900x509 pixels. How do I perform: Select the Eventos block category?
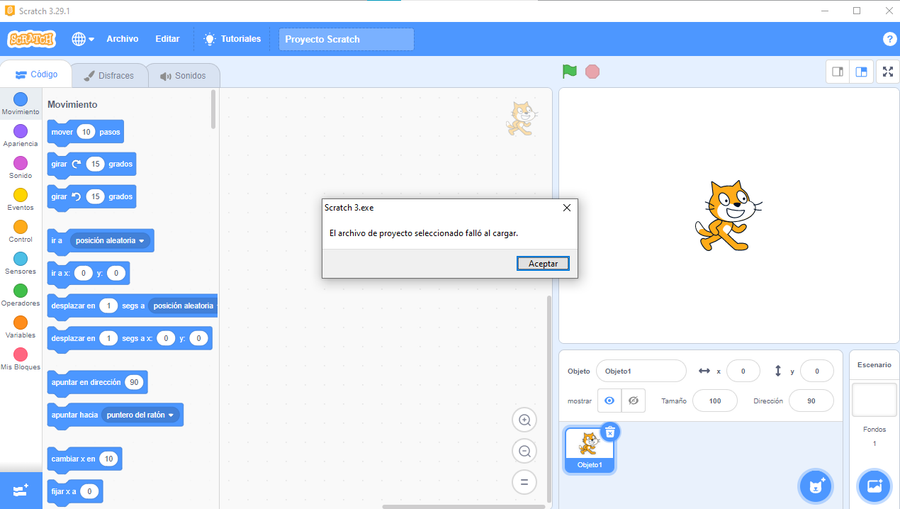(x=21, y=199)
